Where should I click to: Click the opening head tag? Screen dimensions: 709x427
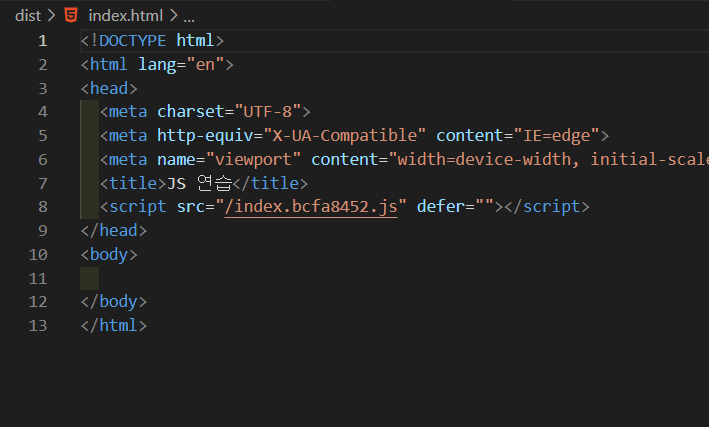point(109,89)
